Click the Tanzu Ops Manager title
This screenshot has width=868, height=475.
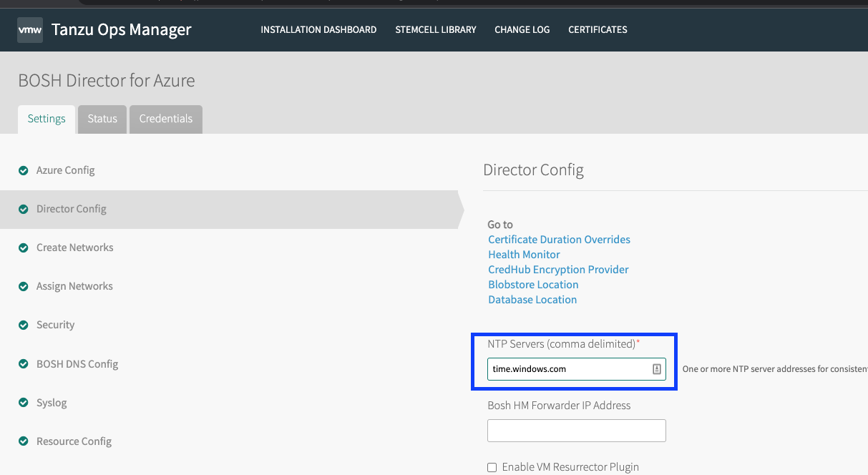[x=122, y=30]
